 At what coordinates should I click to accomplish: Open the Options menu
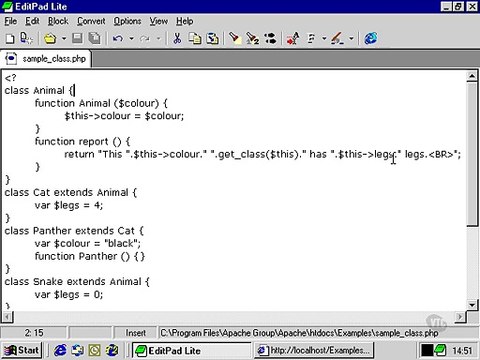point(127,21)
